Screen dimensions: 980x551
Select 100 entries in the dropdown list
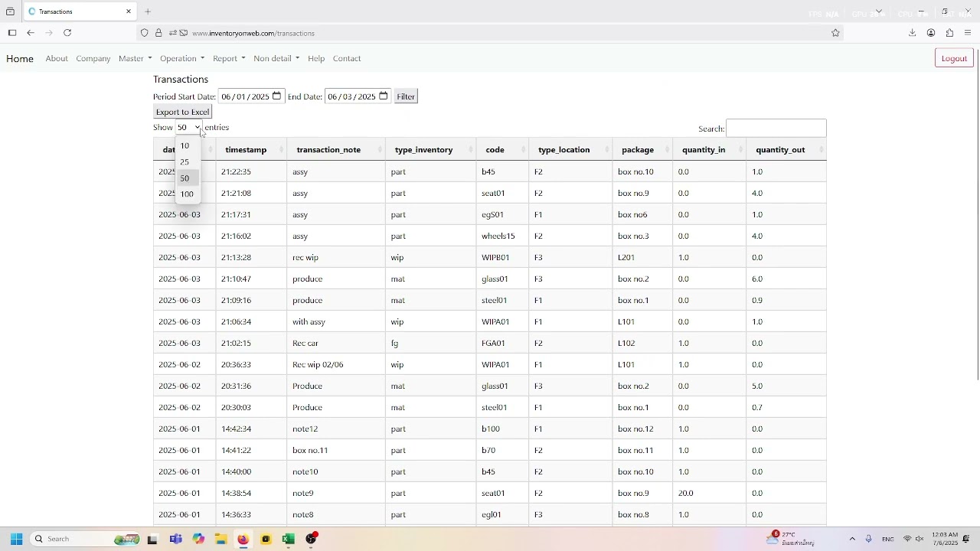pos(188,194)
